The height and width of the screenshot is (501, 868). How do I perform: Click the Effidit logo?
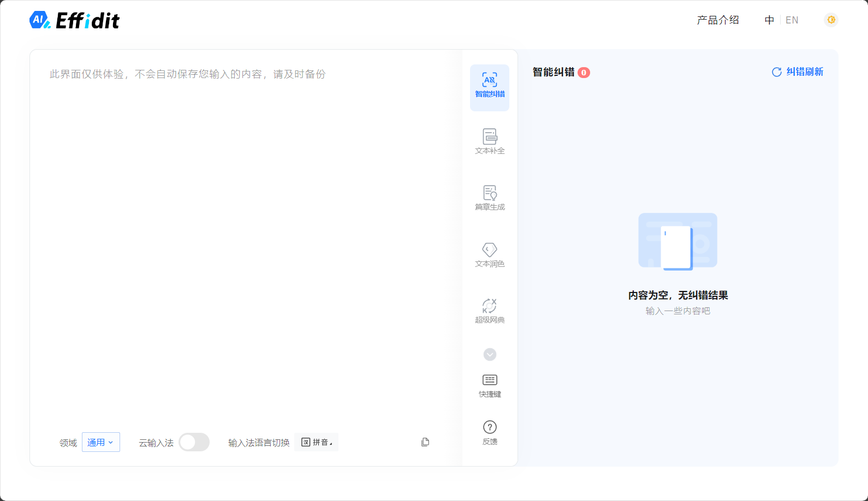74,20
